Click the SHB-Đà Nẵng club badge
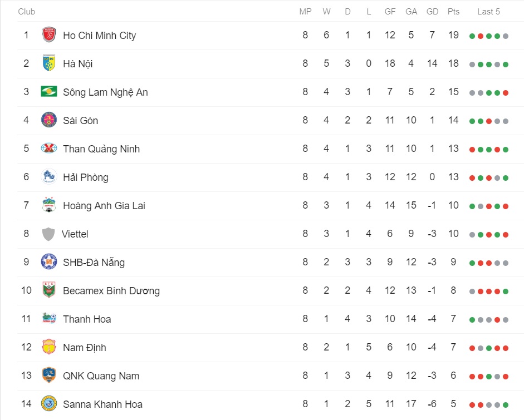This screenshot has height=420, width=524. coord(49,262)
